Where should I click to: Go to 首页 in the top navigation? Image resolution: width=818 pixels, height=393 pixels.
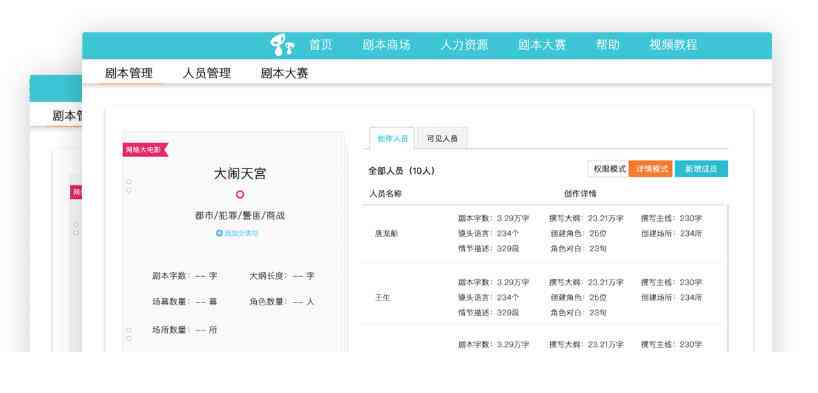point(321,45)
